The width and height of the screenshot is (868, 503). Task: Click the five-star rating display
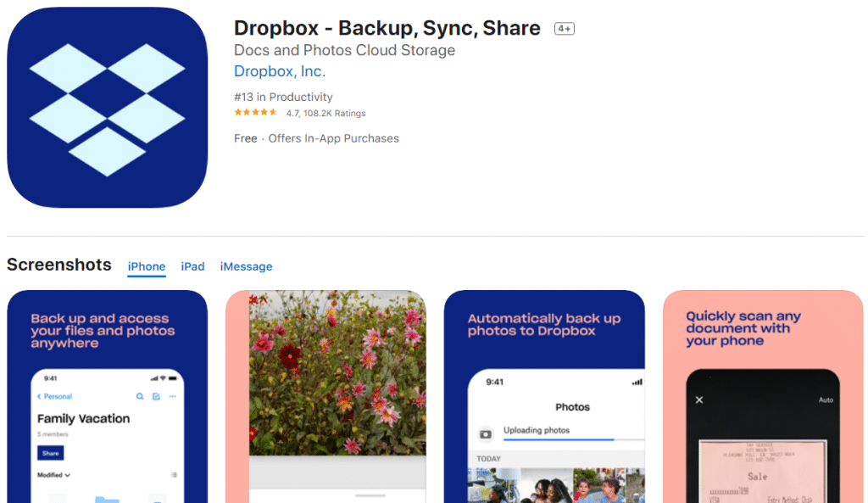(x=255, y=113)
